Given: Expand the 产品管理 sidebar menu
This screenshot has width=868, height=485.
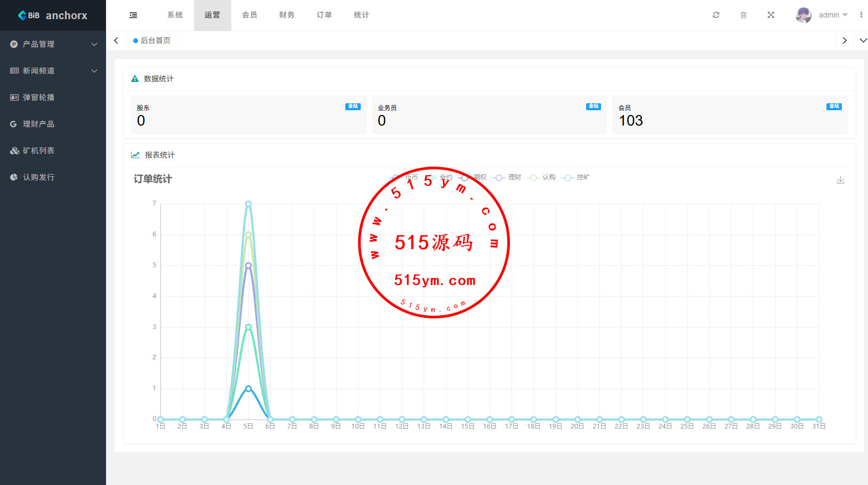Looking at the screenshot, I should [53, 44].
